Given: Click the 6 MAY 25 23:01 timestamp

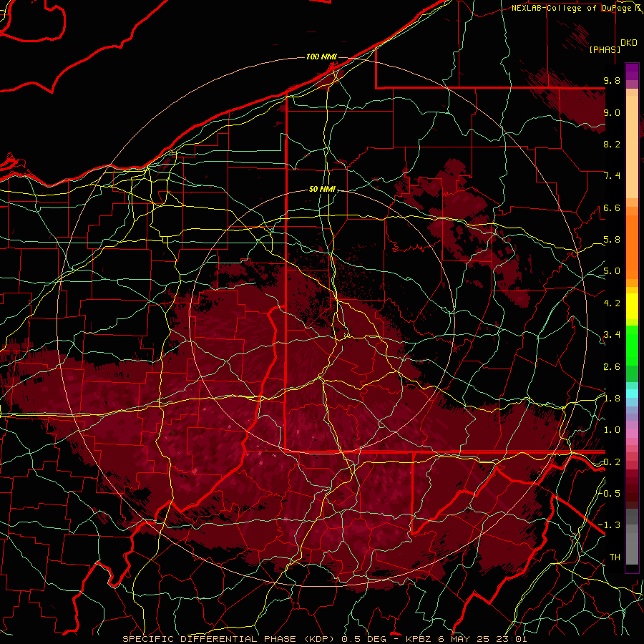Looking at the screenshot, I should 483,639.
